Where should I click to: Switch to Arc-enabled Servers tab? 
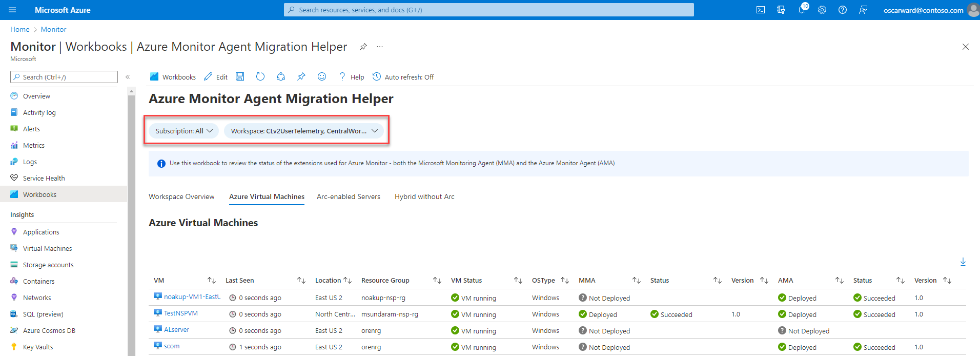pyautogui.click(x=349, y=196)
